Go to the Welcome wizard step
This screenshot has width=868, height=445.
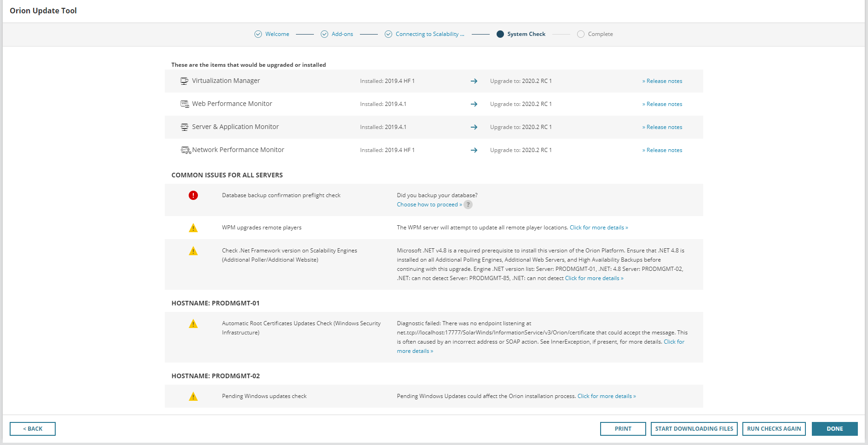click(278, 34)
